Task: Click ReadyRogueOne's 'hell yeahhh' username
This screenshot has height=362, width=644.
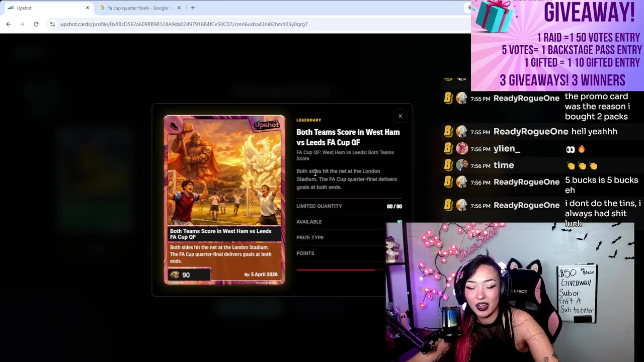Action: 531,132
